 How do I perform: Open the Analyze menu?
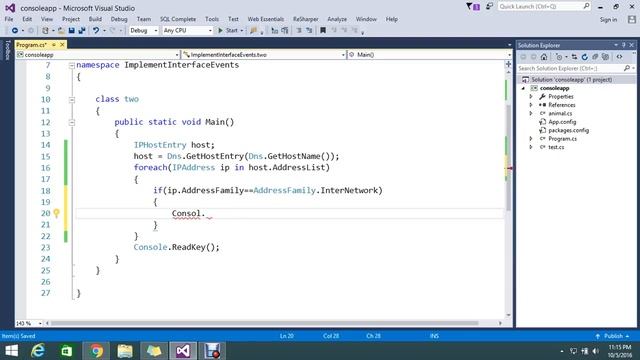(337, 19)
